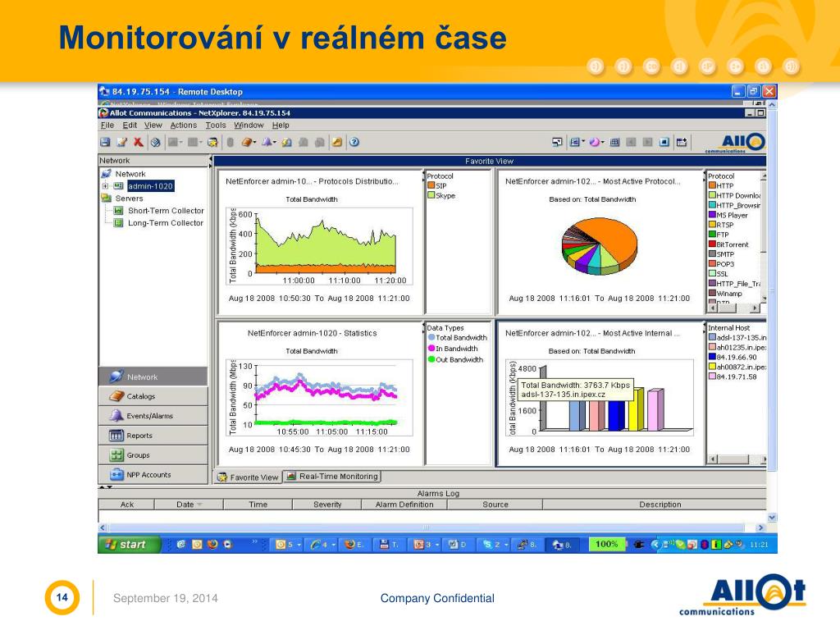This screenshot has height=630, width=840.
Task: Open the Tools menu
Action: [216, 126]
